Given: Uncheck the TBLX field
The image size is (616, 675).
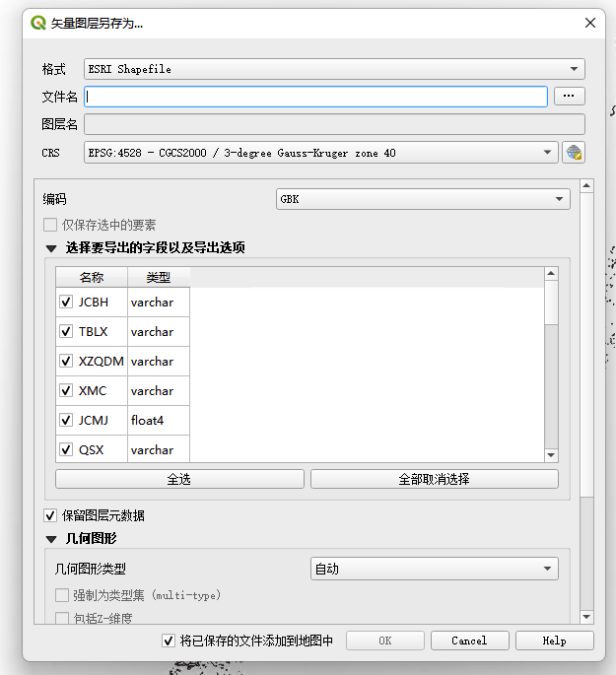Looking at the screenshot, I should [x=66, y=331].
